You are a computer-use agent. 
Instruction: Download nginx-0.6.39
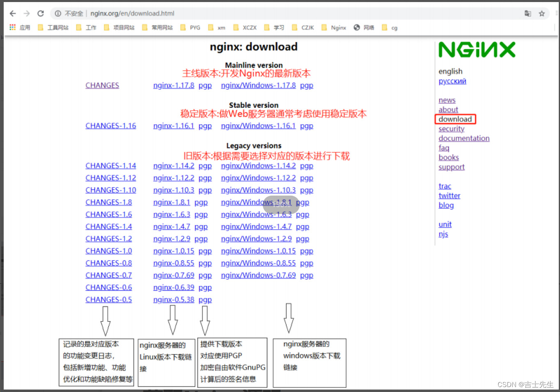coord(174,287)
